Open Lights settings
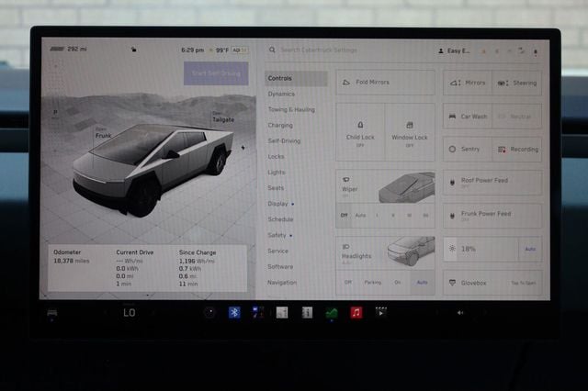Image resolution: width=588 pixels, height=391 pixels. coord(277,173)
